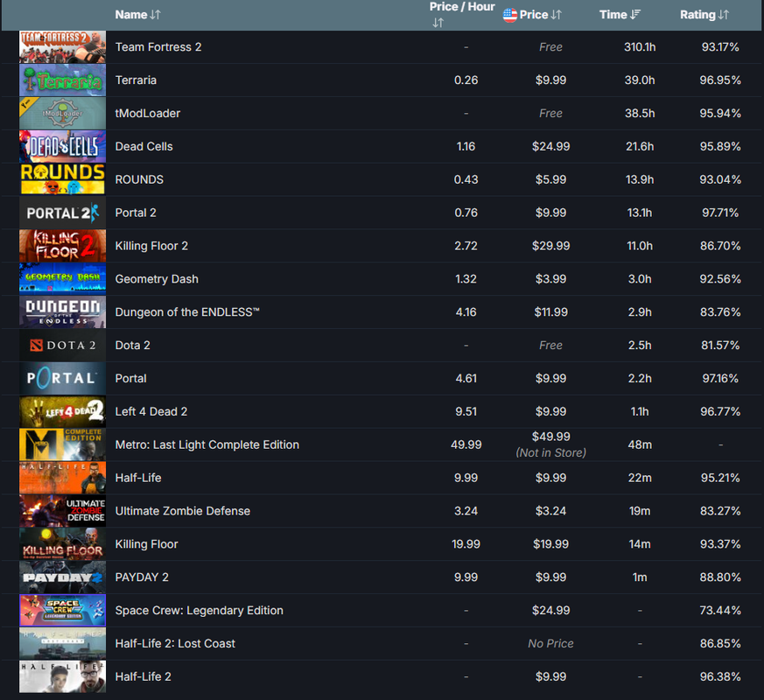764x700 pixels.
Task: Open the Dead Cells game thumbnail
Action: 62,146
